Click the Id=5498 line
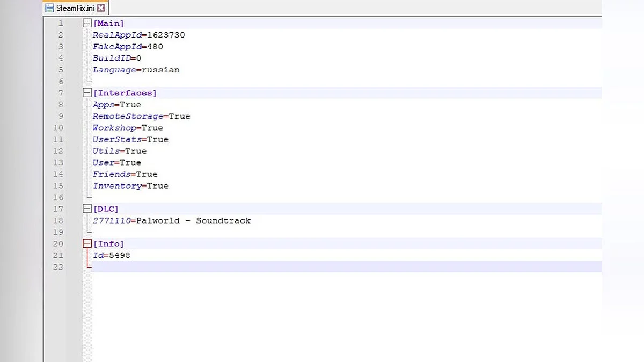644x362 pixels. pyautogui.click(x=112, y=256)
